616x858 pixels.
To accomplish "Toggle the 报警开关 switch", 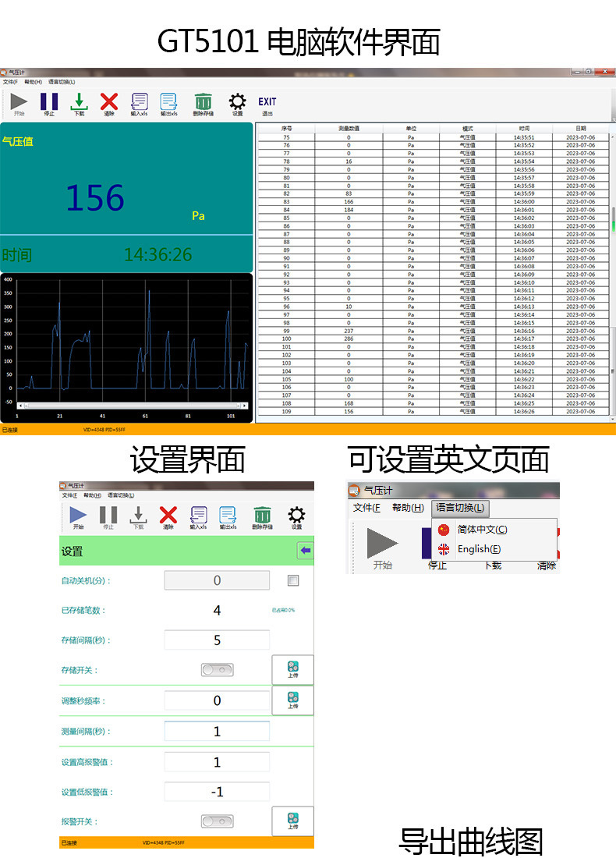I will pos(218,821).
